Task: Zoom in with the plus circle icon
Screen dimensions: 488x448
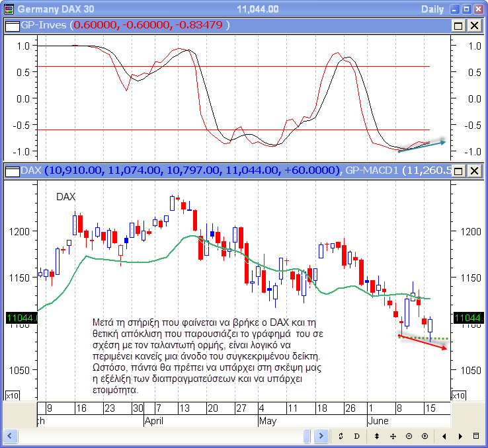Action: point(425,436)
